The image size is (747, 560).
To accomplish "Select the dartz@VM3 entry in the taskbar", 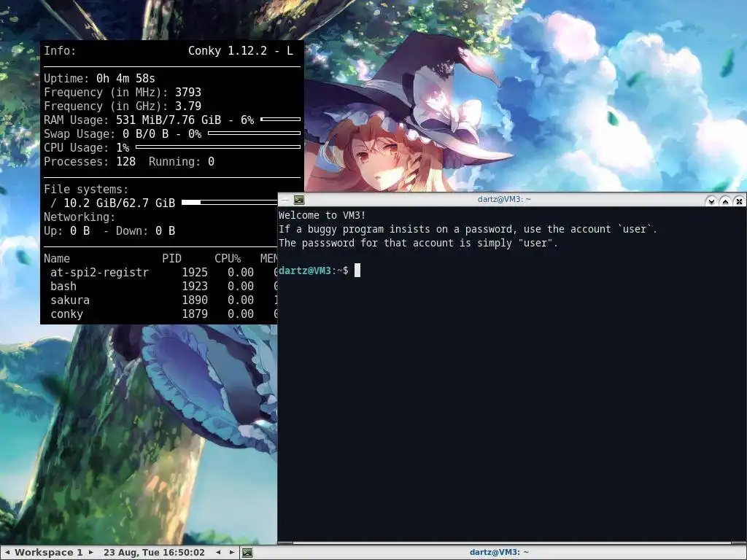I will [x=499, y=553].
